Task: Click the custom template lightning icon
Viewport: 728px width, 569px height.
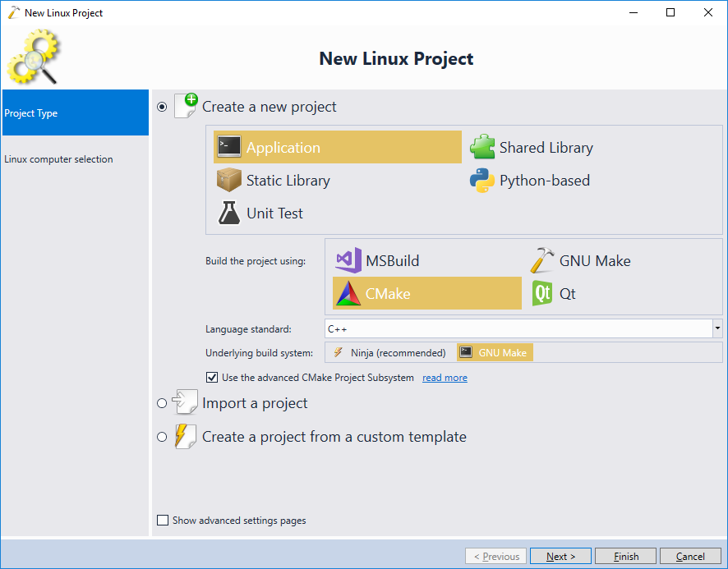Action: pyautogui.click(x=185, y=436)
